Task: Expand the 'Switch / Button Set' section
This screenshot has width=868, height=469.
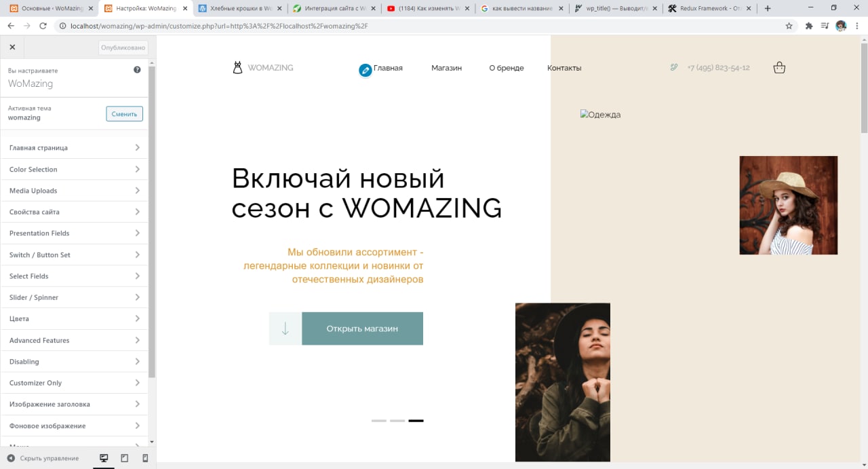Action: (74, 255)
